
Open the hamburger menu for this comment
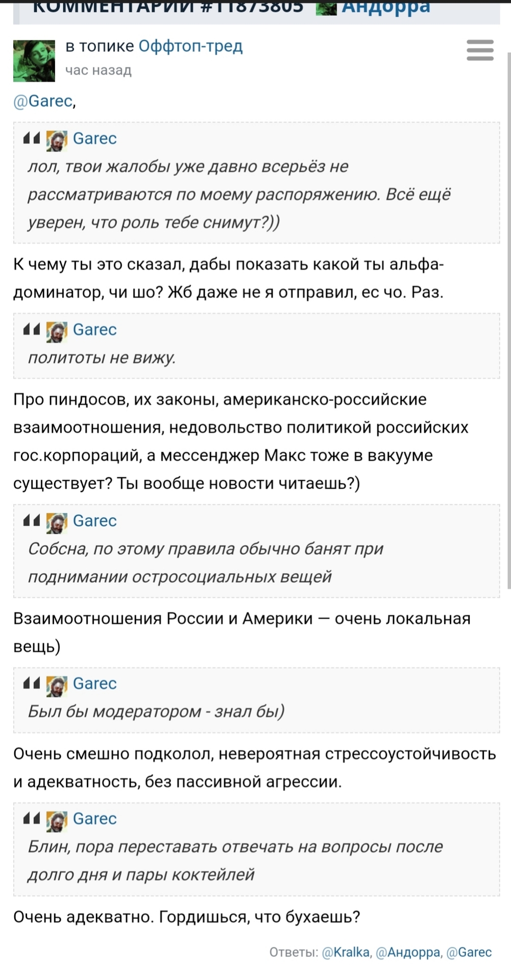(480, 51)
